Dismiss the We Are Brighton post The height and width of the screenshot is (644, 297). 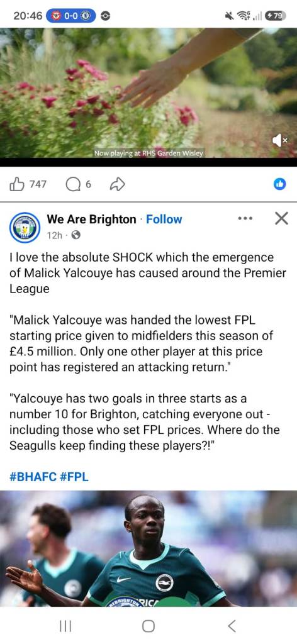pos(281,219)
